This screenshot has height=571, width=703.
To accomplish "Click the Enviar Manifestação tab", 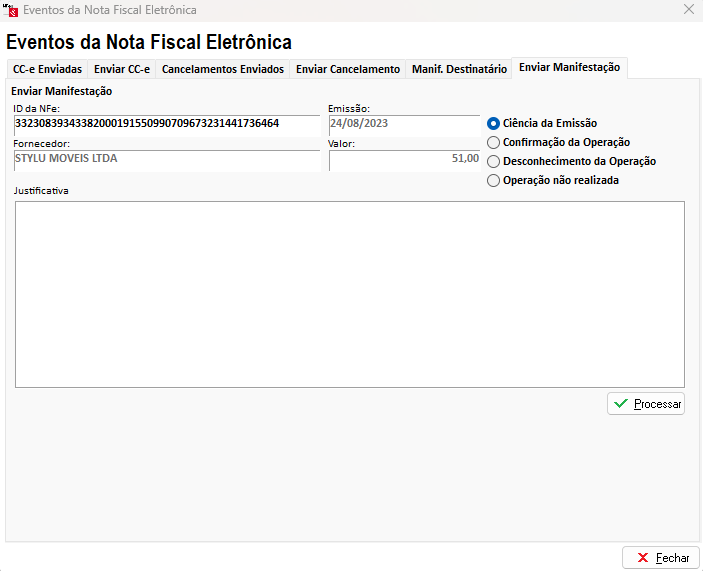I will tap(569, 67).
